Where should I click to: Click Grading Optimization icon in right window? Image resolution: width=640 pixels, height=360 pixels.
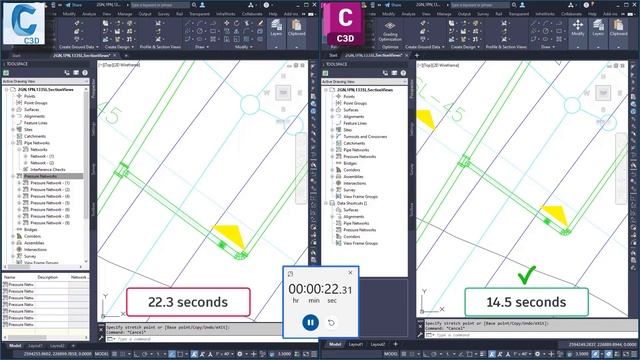click(390, 31)
